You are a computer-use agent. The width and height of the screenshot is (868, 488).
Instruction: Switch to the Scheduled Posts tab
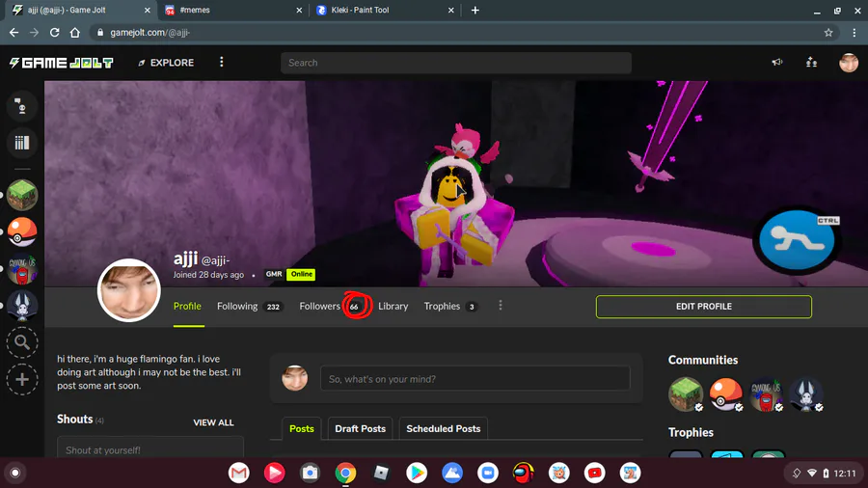[x=443, y=429]
